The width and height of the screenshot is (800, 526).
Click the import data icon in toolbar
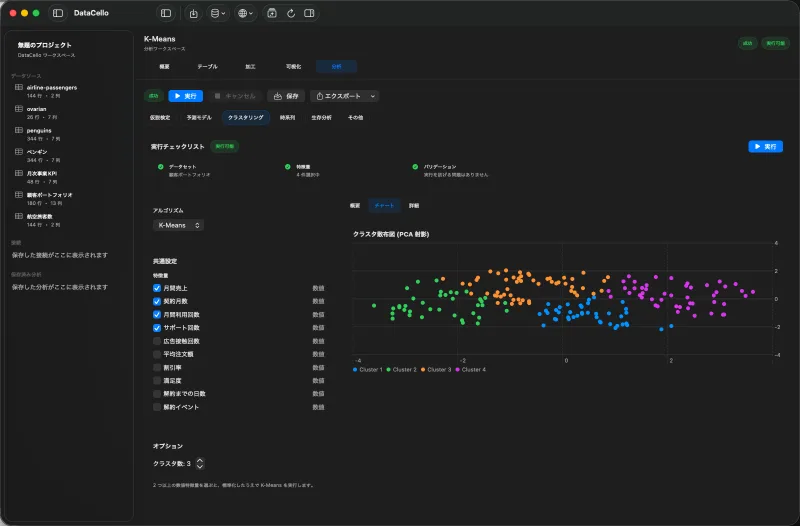click(193, 13)
